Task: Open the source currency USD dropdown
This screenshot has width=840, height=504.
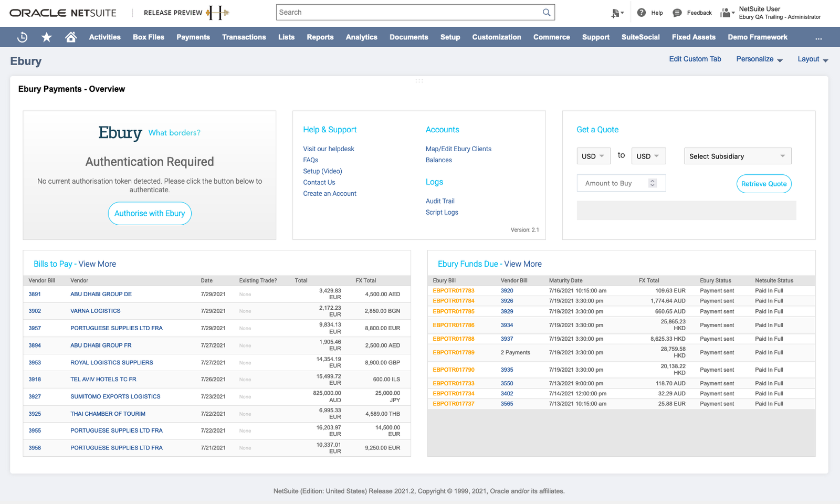Action: click(x=594, y=156)
